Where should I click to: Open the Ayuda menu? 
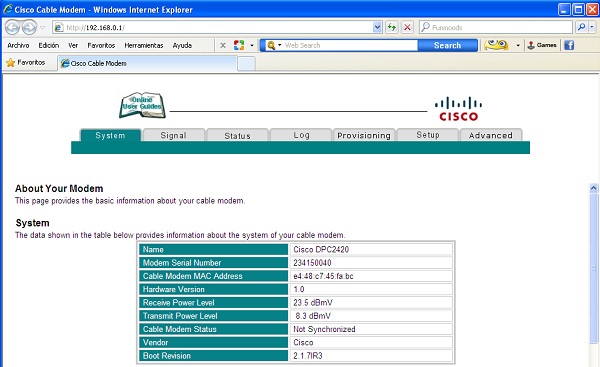182,45
